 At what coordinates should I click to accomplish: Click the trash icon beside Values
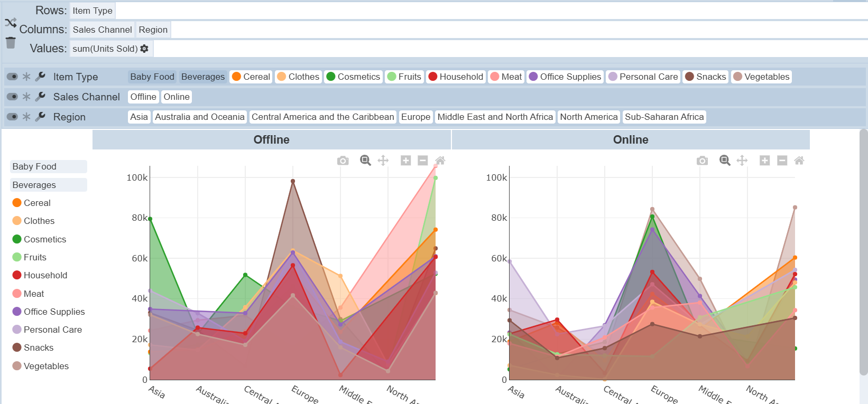11,43
